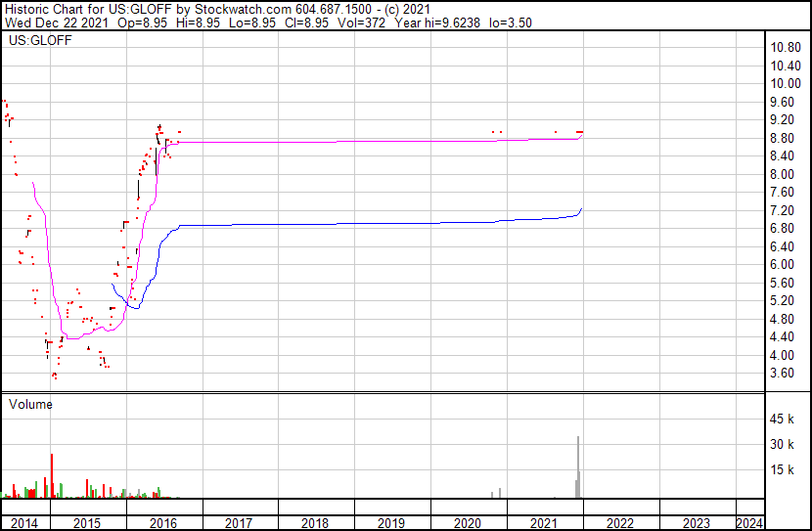Click the 4.00 price axis label
Image resolution: width=812 pixels, height=531 pixels.
(x=782, y=356)
